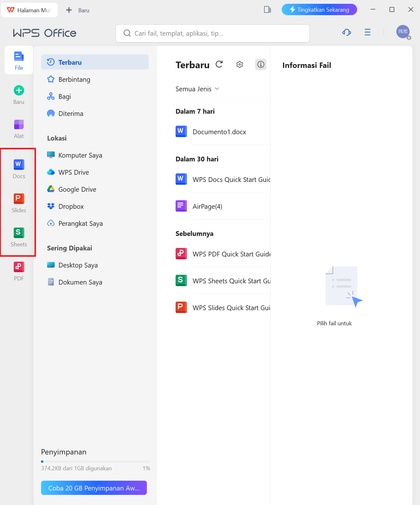Select Berbintang in the navigation list
Screen dimensions: 420x505
[x=74, y=80]
